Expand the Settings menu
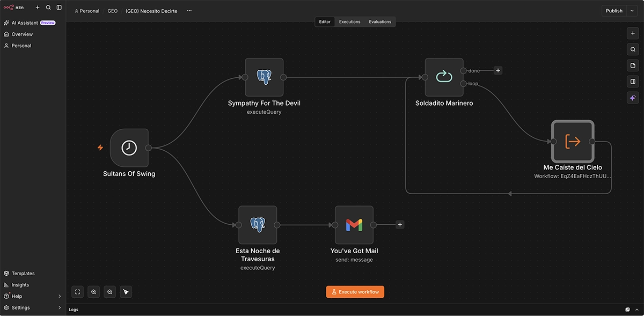Screen dimensions: 644x316 [33, 308]
